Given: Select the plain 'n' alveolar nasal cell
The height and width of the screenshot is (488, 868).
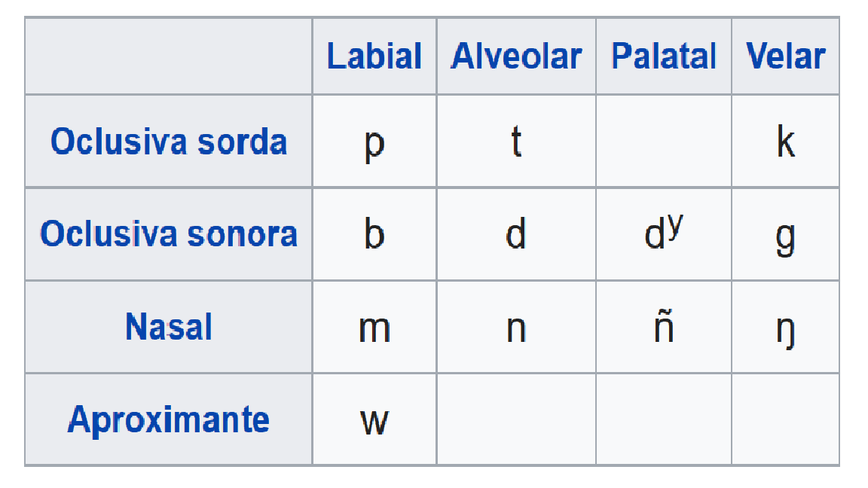Looking at the screenshot, I should pos(516,328).
